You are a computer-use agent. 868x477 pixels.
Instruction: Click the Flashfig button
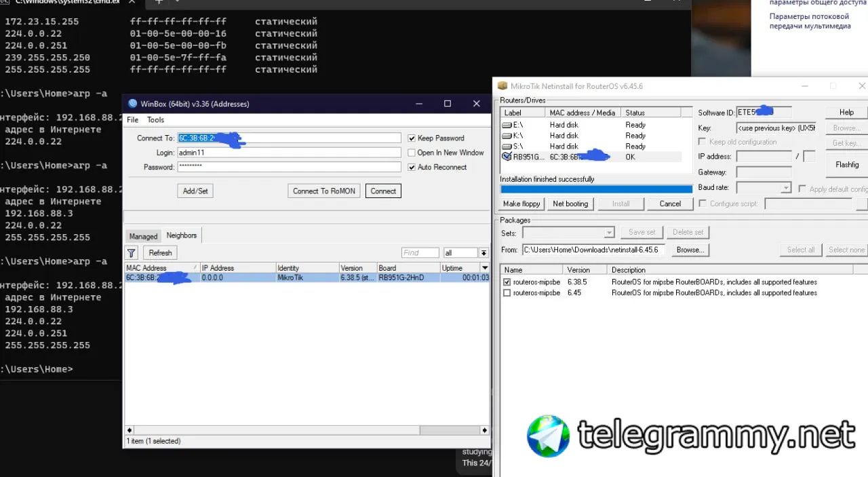point(847,165)
